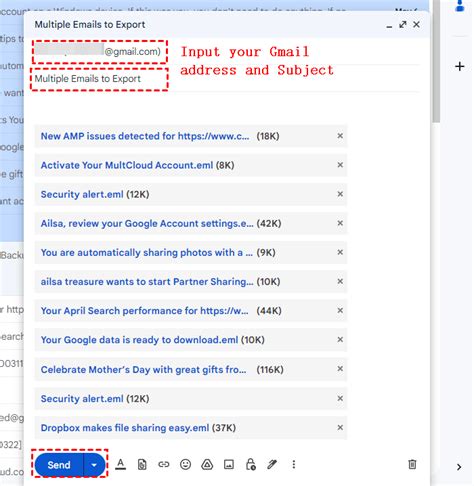Open You are automatically sharing photos attachment
Viewport: 474px width, 486px height.
pos(147,253)
